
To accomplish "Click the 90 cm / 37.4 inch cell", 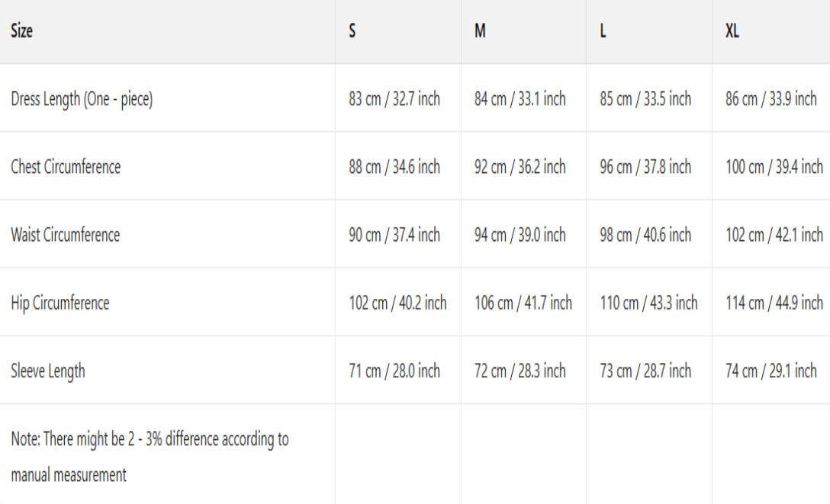I will point(394,235).
